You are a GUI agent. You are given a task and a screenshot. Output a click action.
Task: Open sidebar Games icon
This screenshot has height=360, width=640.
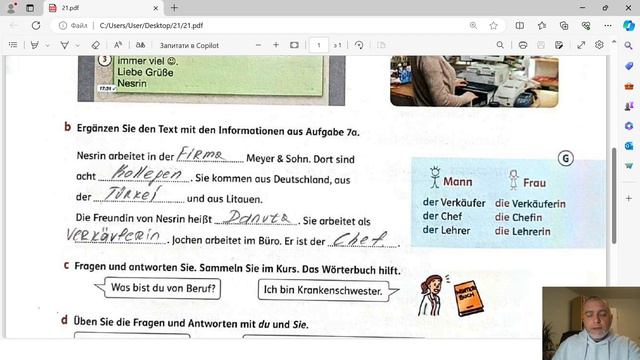point(629,106)
